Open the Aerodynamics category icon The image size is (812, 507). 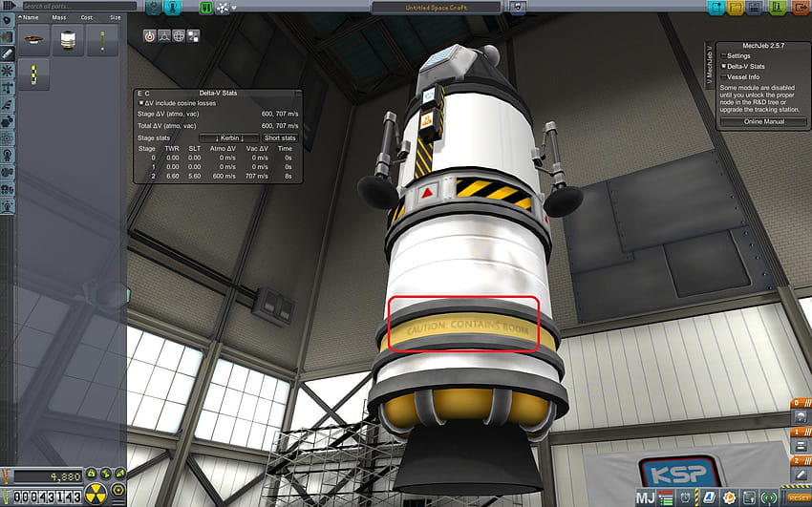tap(8, 104)
